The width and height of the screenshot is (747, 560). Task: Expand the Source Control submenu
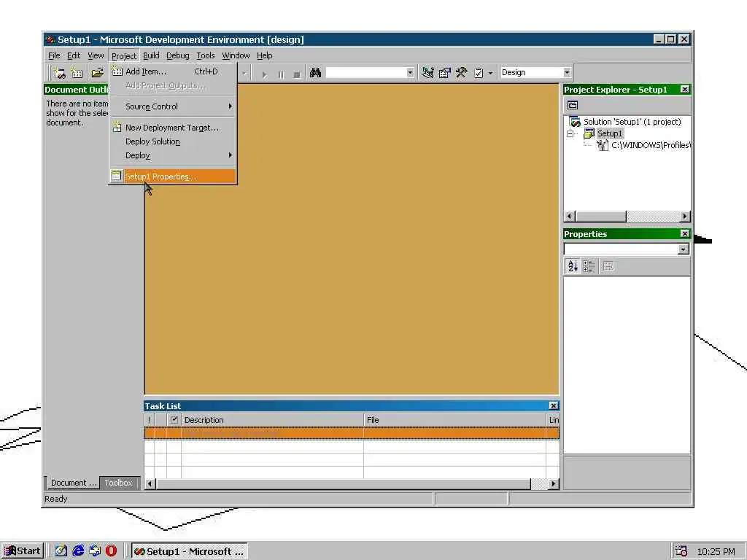(x=173, y=106)
